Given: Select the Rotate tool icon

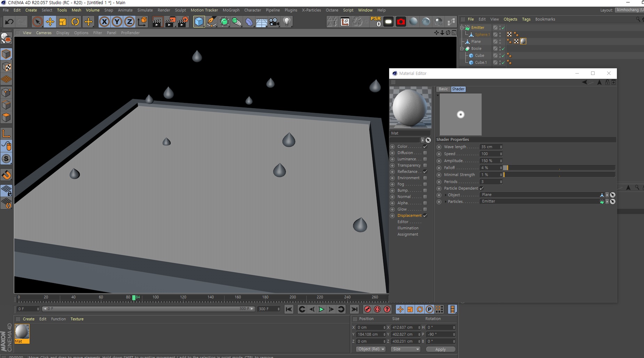Looking at the screenshot, I should pos(75,22).
